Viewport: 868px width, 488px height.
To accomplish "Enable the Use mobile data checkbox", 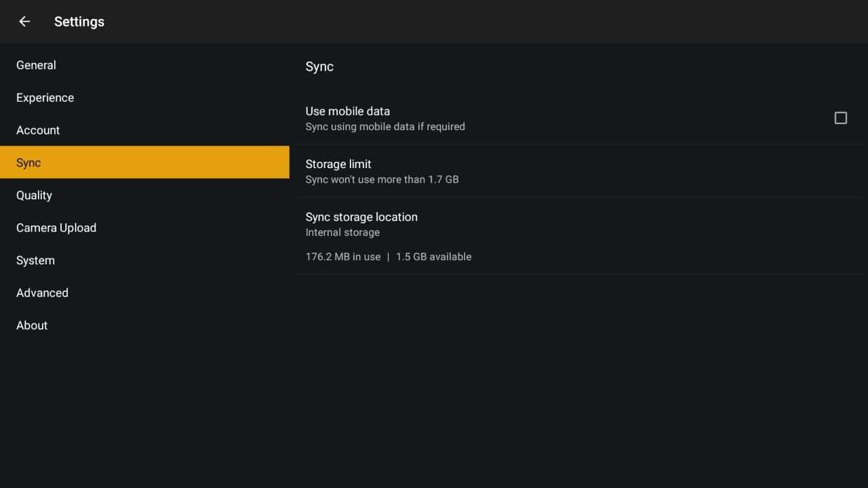I will [x=840, y=118].
